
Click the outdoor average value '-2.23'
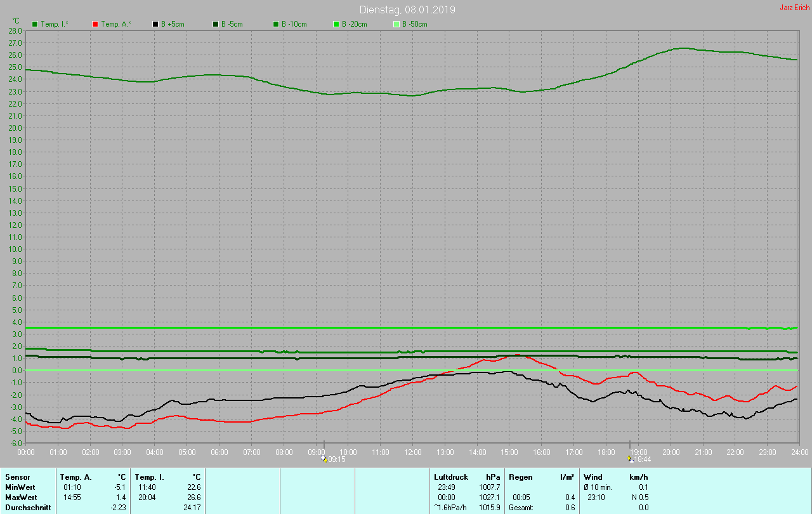pyautogui.click(x=118, y=508)
